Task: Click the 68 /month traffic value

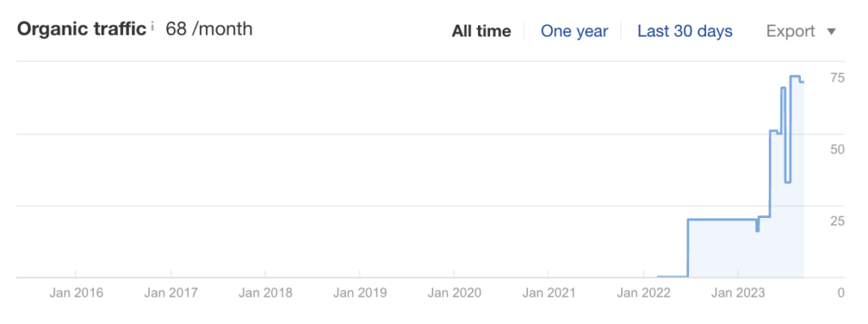Action: click(209, 29)
